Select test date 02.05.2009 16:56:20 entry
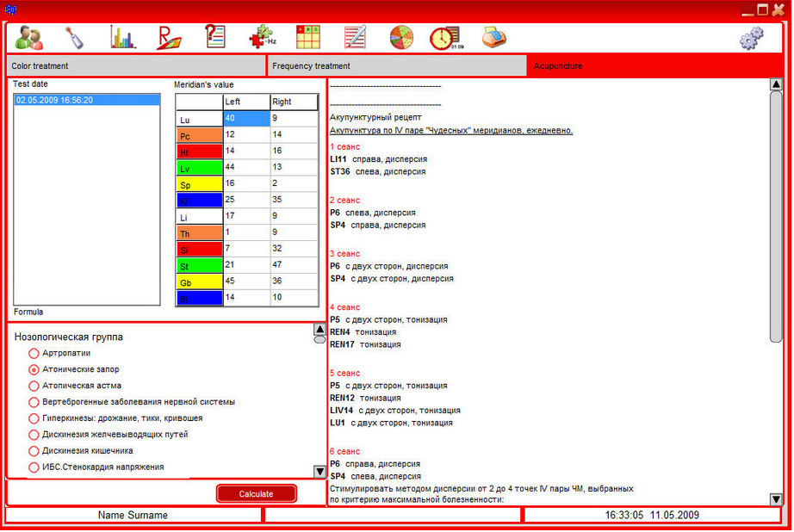 coord(86,100)
